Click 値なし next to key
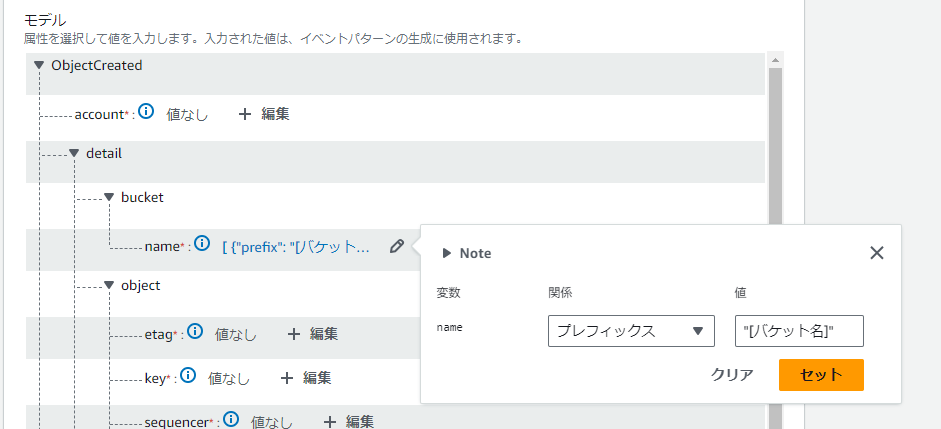This screenshot has height=429, width=941. (x=229, y=378)
